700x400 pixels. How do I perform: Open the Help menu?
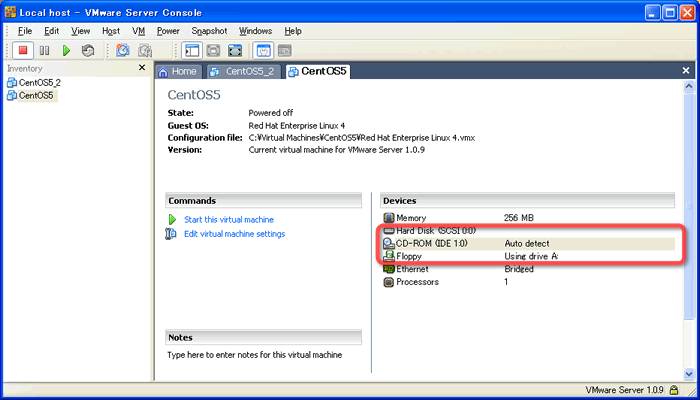point(293,31)
